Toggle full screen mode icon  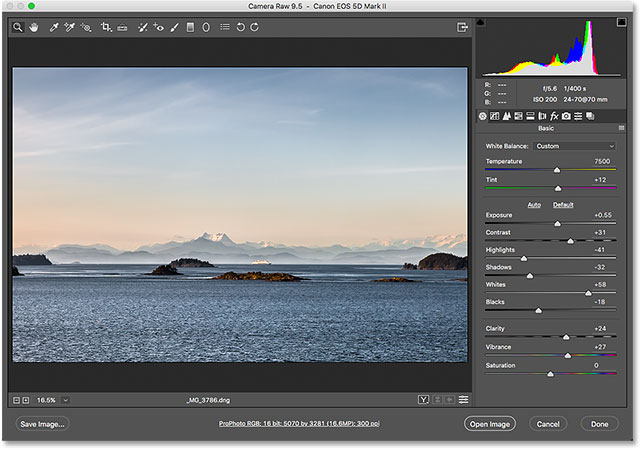(x=462, y=27)
